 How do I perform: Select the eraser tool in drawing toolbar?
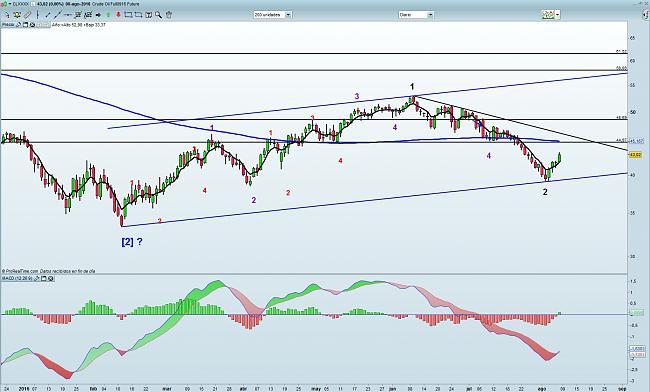[27, 15]
